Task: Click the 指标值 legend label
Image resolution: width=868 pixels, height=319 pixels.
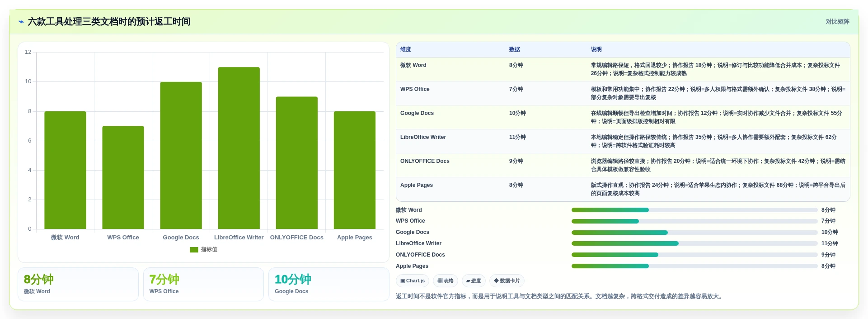Action: (x=209, y=250)
